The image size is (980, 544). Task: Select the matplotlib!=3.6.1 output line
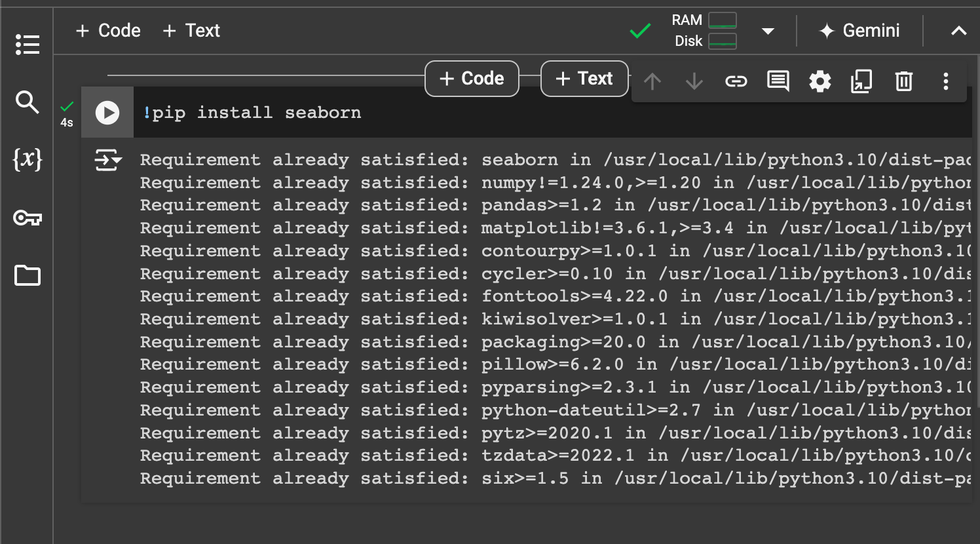tap(555, 228)
